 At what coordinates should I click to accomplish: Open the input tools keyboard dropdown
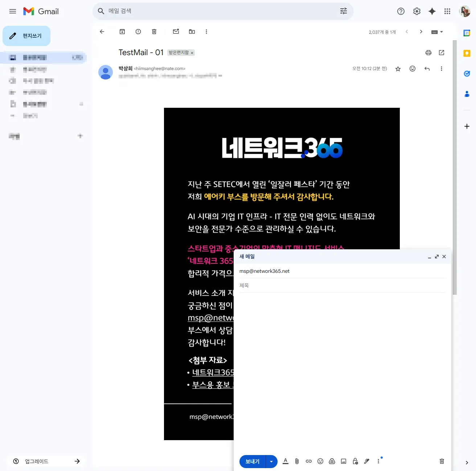click(x=437, y=32)
